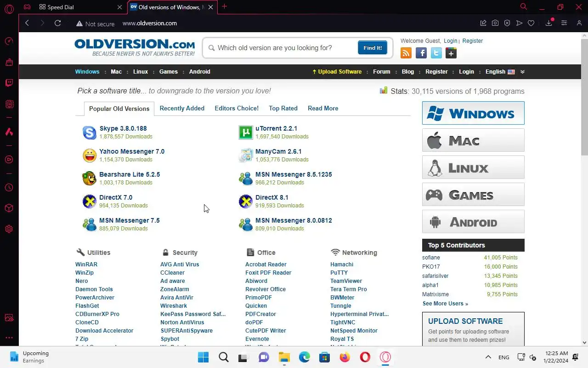Image resolution: width=588 pixels, height=368 pixels.
Task: Select the Popular Old Versions tab
Action: coord(119,109)
